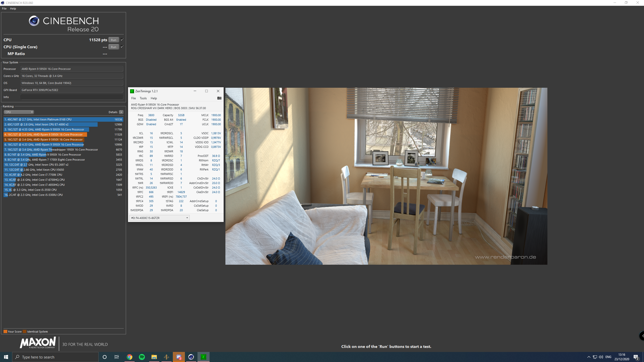Toggle the CPU test checkmark

click(x=122, y=40)
